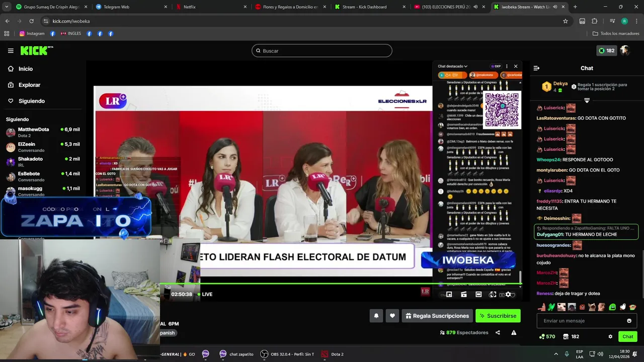Toggle stream notification bell
Screen dimensions: 644x362
point(376,316)
